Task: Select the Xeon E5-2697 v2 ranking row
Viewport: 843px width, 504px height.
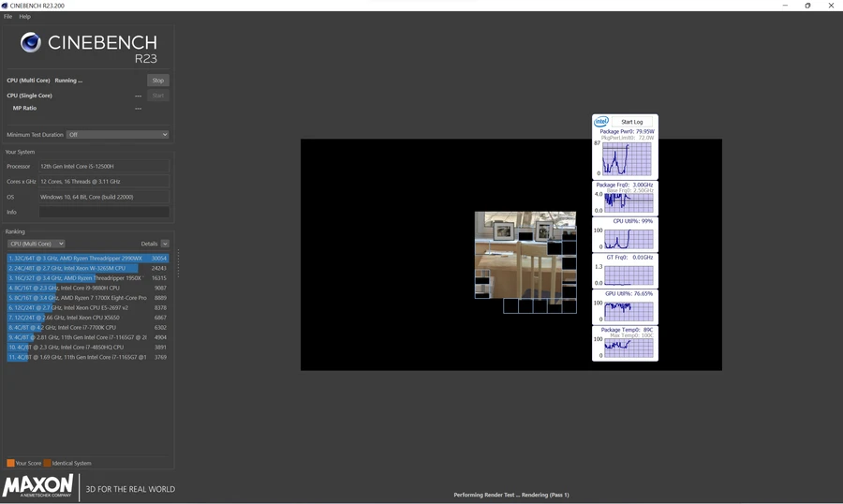Action: (x=88, y=307)
